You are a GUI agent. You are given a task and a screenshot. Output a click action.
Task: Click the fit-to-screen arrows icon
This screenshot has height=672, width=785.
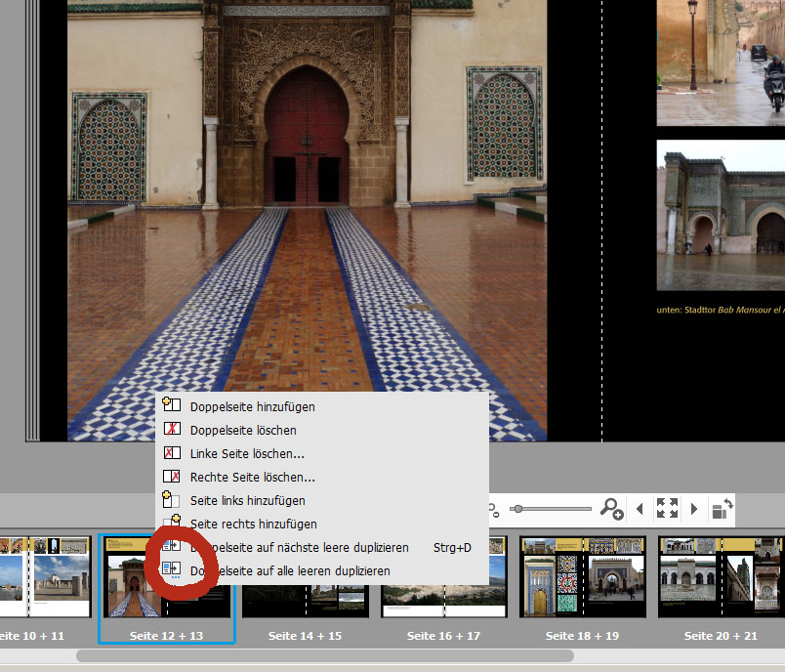pyautogui.click(x=667, y=509)
